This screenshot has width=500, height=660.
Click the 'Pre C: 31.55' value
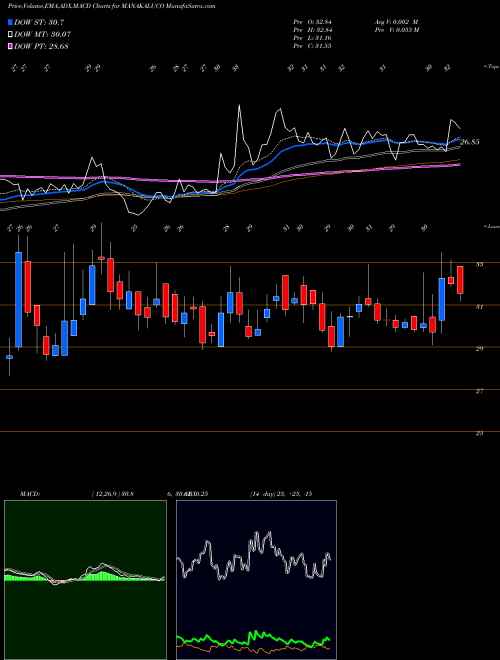(x=314, y=46)
